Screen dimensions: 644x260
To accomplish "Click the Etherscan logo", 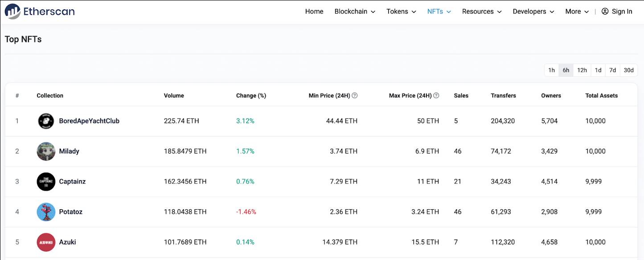I will pyautogui.click(x=40, y=12).
